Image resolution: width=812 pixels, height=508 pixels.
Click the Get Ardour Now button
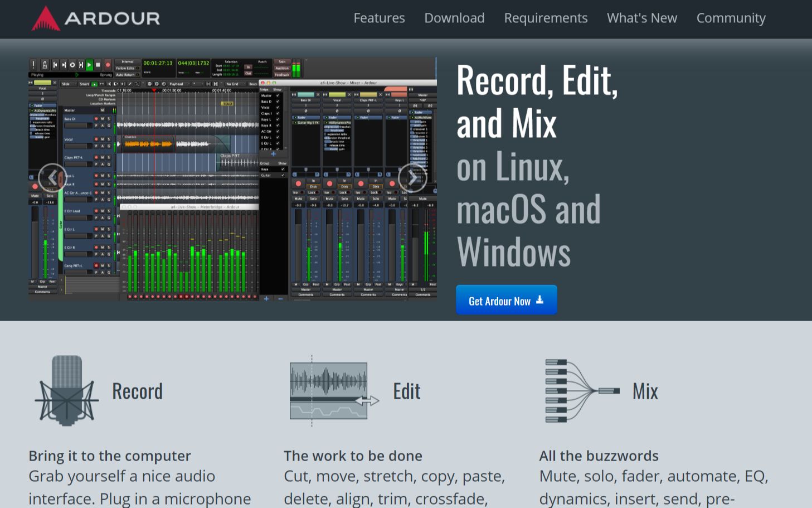tap(506, 301)
